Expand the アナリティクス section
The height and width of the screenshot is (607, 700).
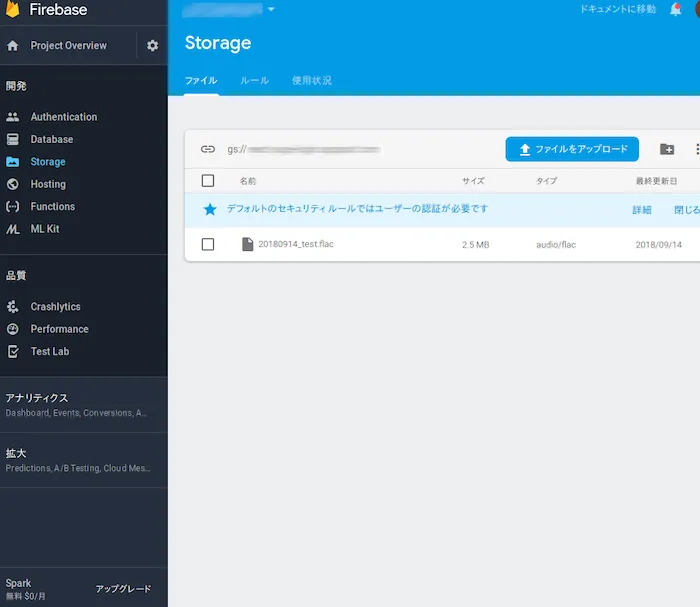click(x=83, y=405)
